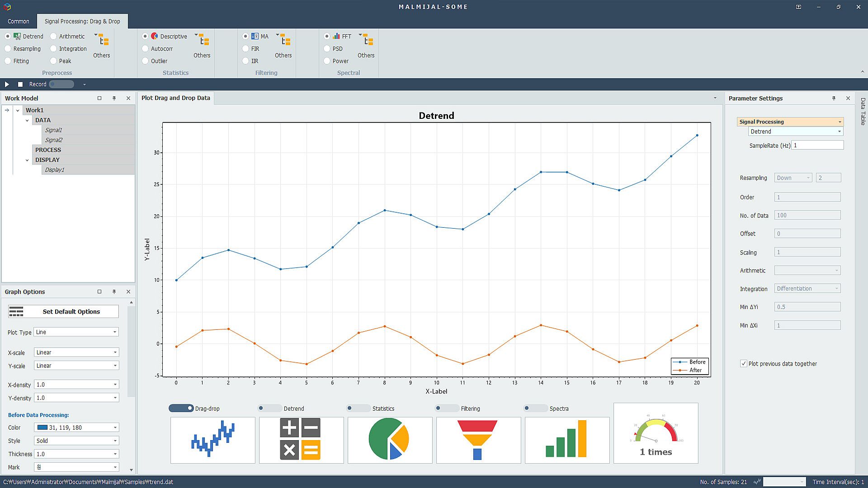Collapse the DISPLAY tree node
The width and height of the screenshot is (868, 488).
[27, 160]
